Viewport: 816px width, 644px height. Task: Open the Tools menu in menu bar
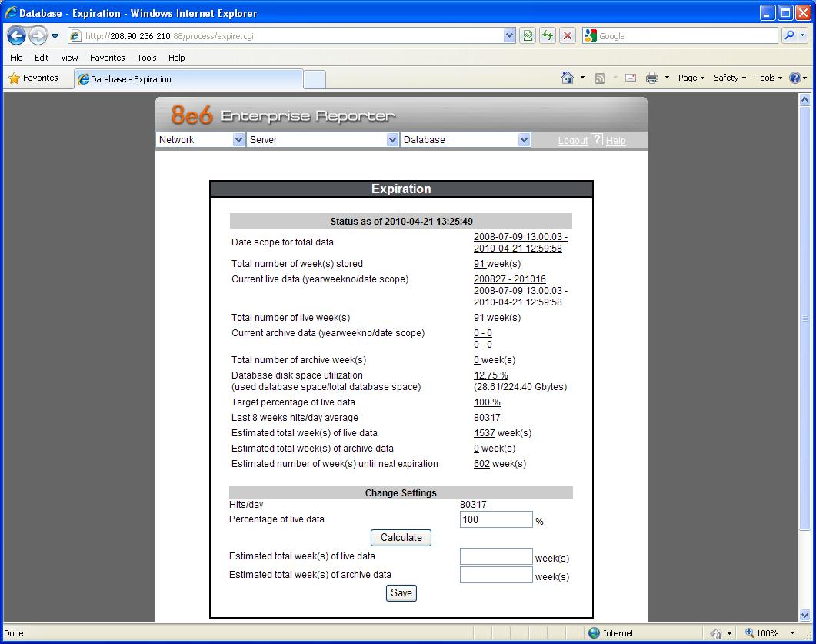point(146,58)
